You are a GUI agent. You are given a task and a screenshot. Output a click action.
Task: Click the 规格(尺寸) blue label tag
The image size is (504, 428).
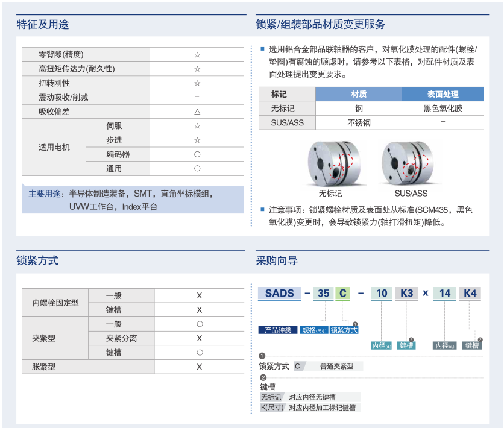coord(314,330)
